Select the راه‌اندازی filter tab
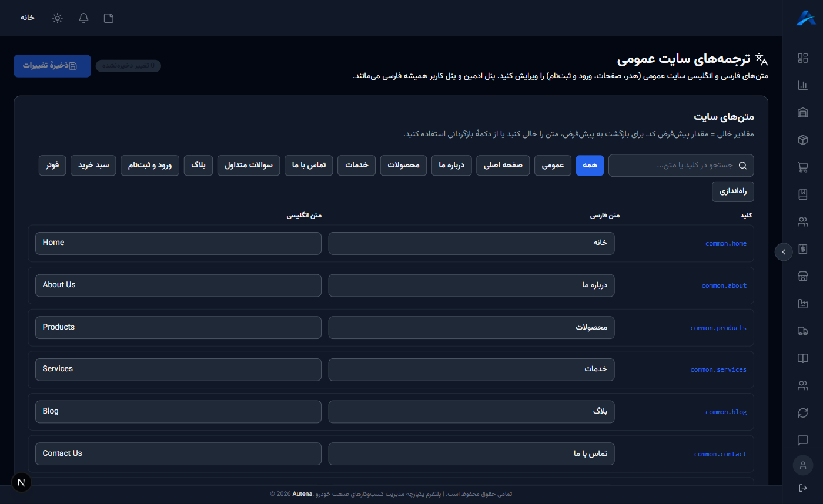Image resolution: width=823 pixels, height=504 pixels. (x=733, y=191)
